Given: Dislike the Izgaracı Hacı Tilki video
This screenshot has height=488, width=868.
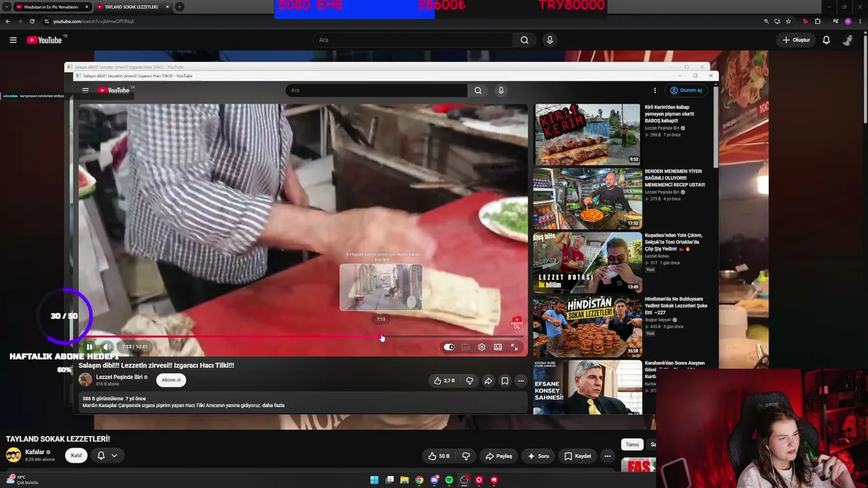Looking at the screenshot, I should [469, 381].
